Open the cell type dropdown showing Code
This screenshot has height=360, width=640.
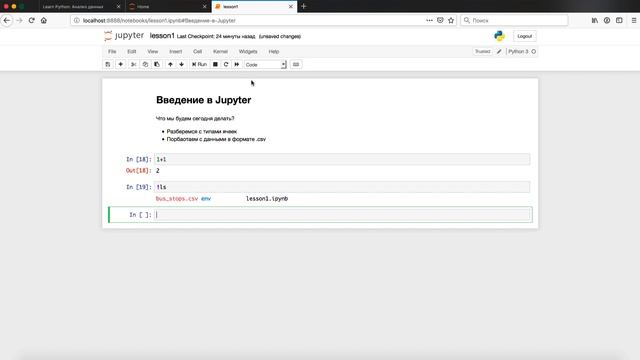[x=265, y=64]
